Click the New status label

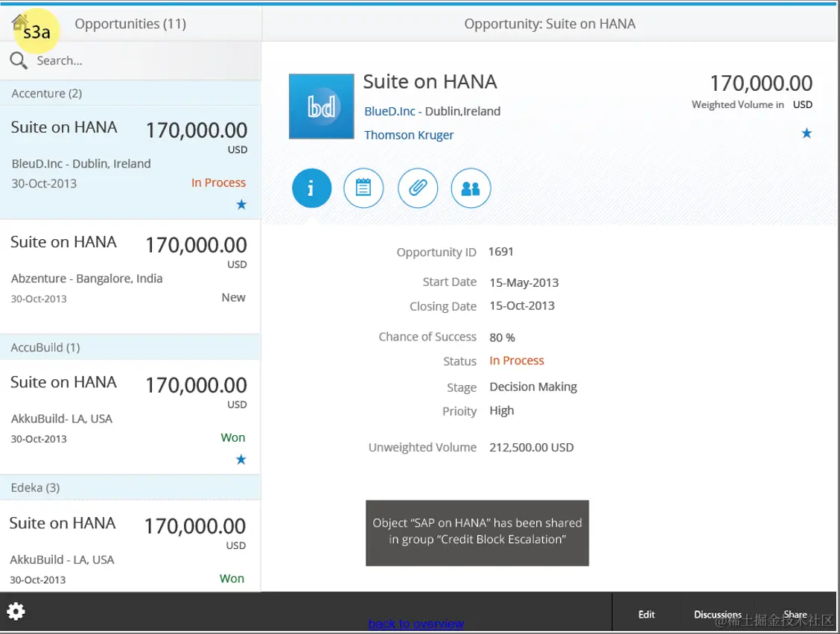coord(234,297)
